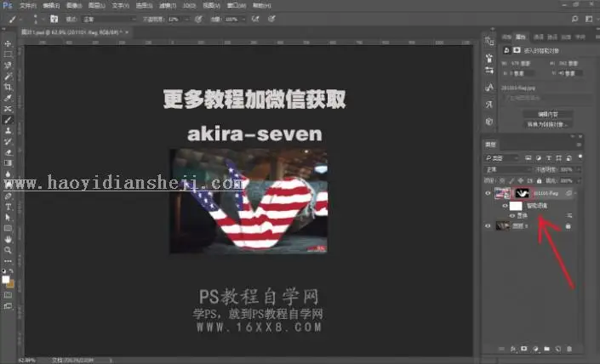600x364 pixels.
Task: Open the Image menu
Action: tap(74, 5)
